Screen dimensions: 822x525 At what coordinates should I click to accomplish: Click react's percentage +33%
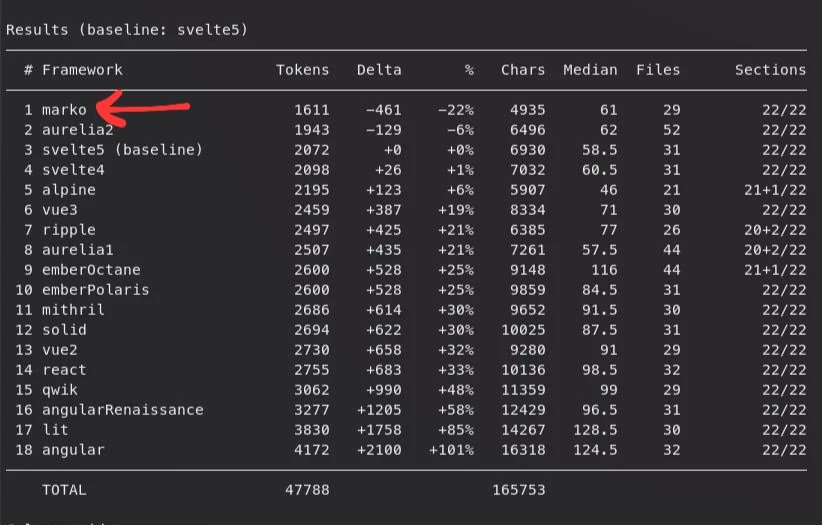(456, 370)
